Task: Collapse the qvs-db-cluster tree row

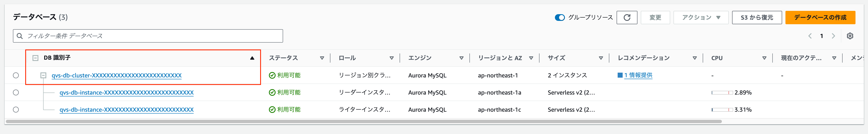Action: point(43,76)
